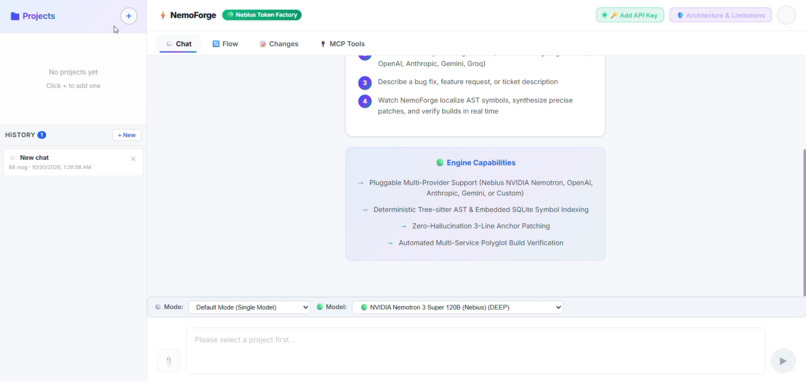The width and height of the screenshot is (806, 381).
Task: Click the Automated Multi-Service Polyglot Build Verification text
Action: click(x=481, y=243)
